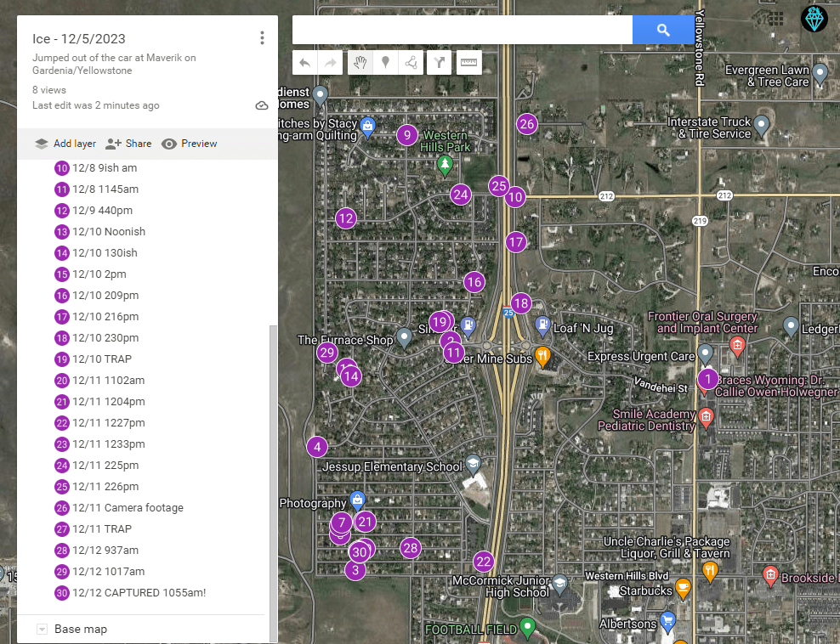Click the blue search button
The image size is (840, 644).
[663, 31]
